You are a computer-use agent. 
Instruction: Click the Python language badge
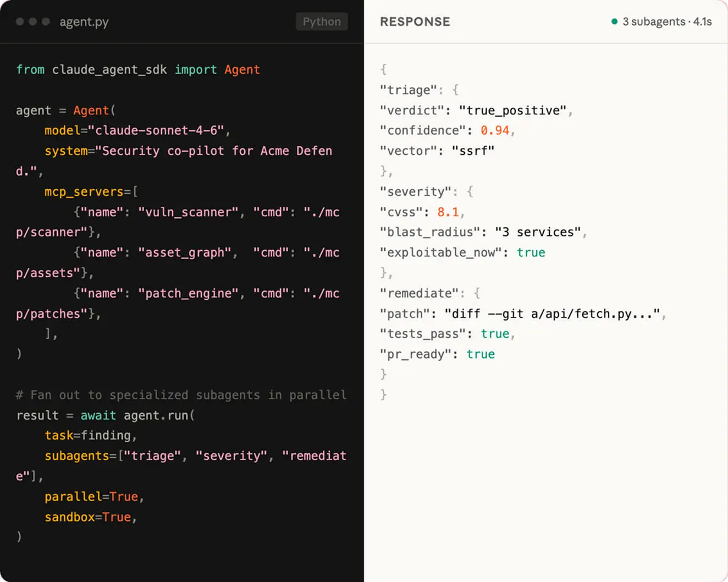click(x=322, y=21)
